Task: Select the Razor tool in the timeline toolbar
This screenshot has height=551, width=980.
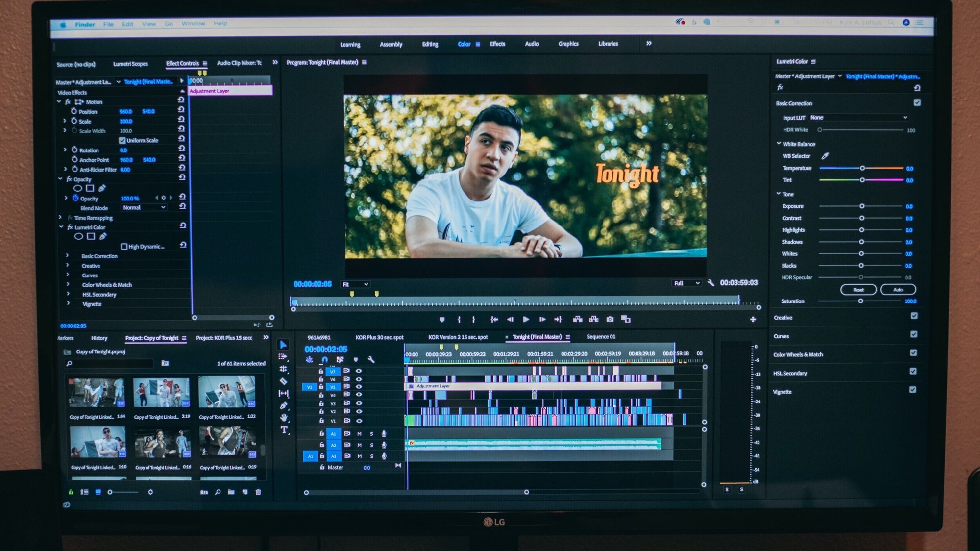Action: [283, 380]
